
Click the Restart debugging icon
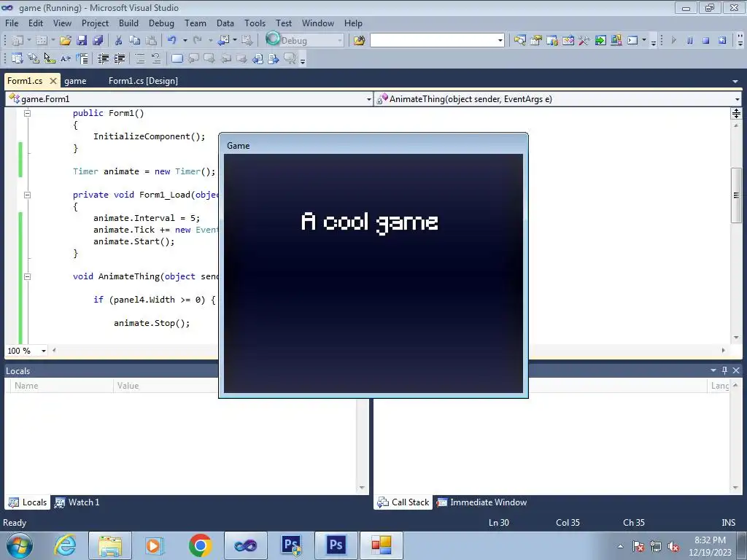(x=722, y=41)
